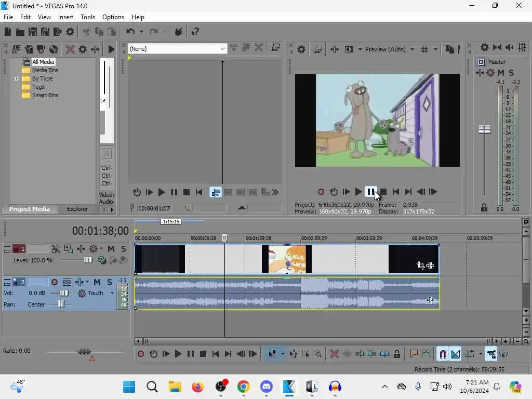The image size is (532, 399).
Task: Open the undo history dropdown arrow
Action: pos(141,32)
